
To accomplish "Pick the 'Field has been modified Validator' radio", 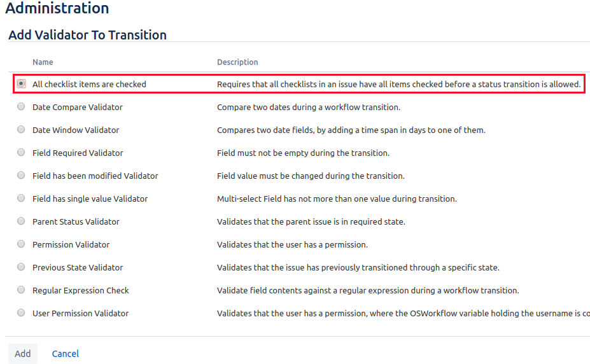I will click(x=21, y=175).
